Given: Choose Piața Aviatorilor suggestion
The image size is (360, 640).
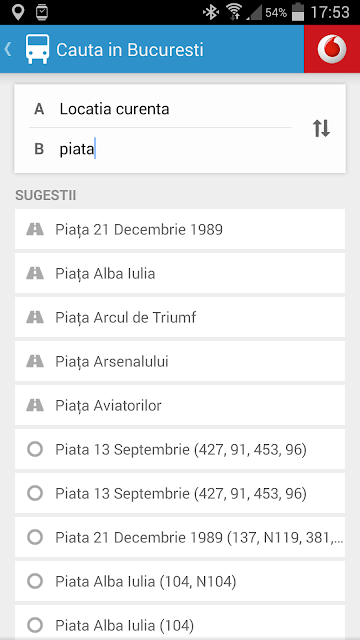Looking at the screenshot, I should 180,405.
